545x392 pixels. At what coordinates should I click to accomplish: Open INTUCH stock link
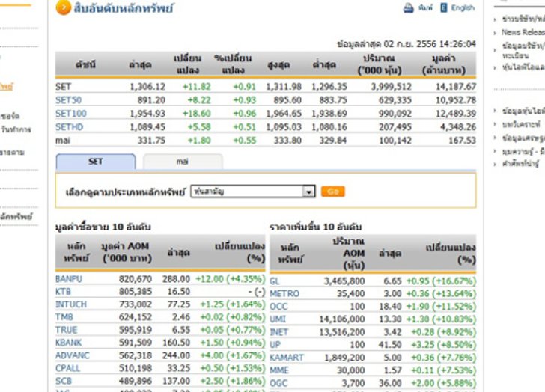(x=71, y=304)
